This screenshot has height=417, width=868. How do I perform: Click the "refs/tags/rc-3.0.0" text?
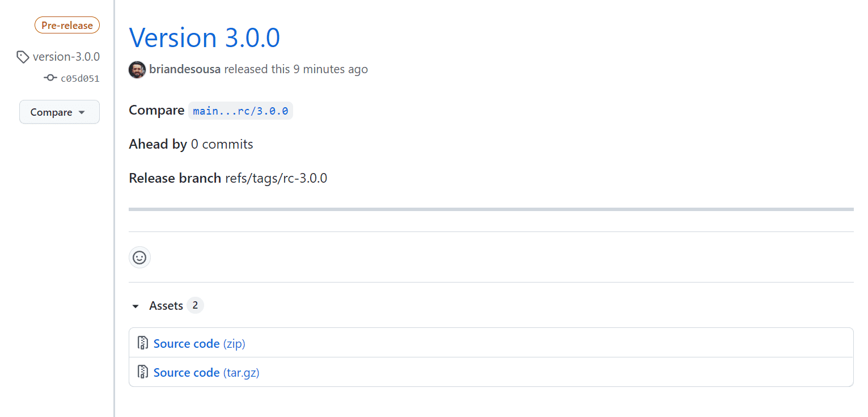pyautogui.click(x=276, y=178)
